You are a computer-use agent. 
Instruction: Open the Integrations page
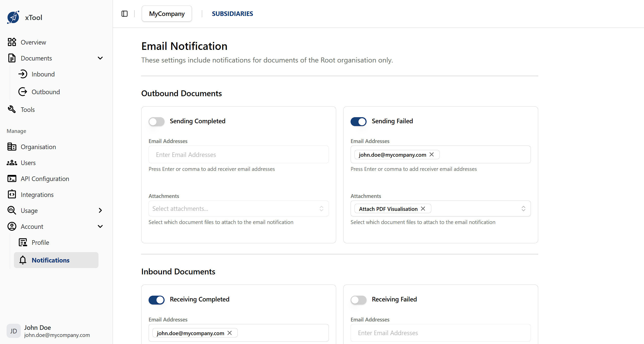click(x=37, y=194)
